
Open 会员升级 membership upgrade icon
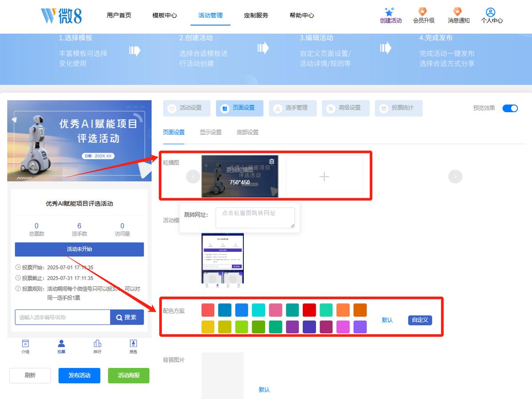pyautogui.click(x=423, y=11)
